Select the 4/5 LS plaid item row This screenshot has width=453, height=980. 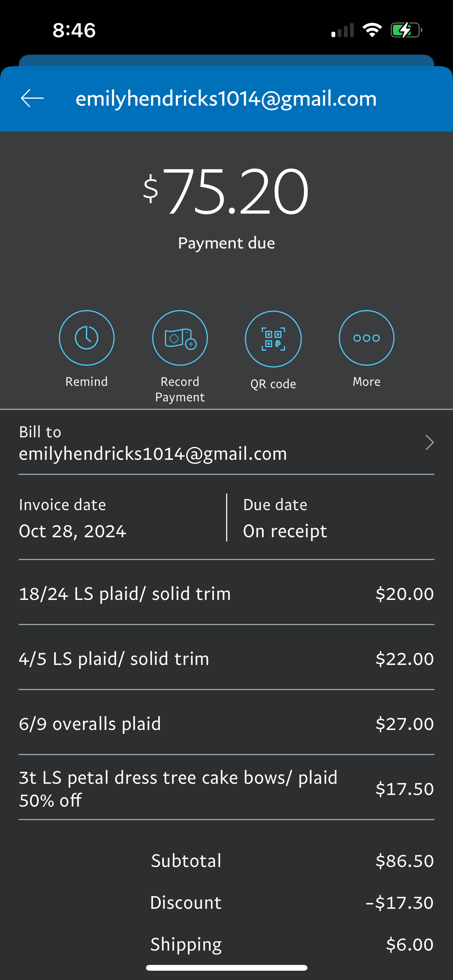coord(226,658)
